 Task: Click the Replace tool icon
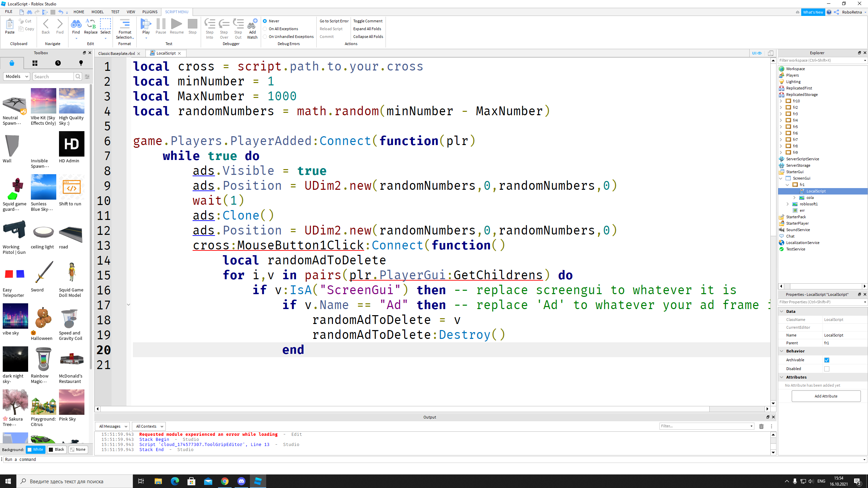pos(91,24)
